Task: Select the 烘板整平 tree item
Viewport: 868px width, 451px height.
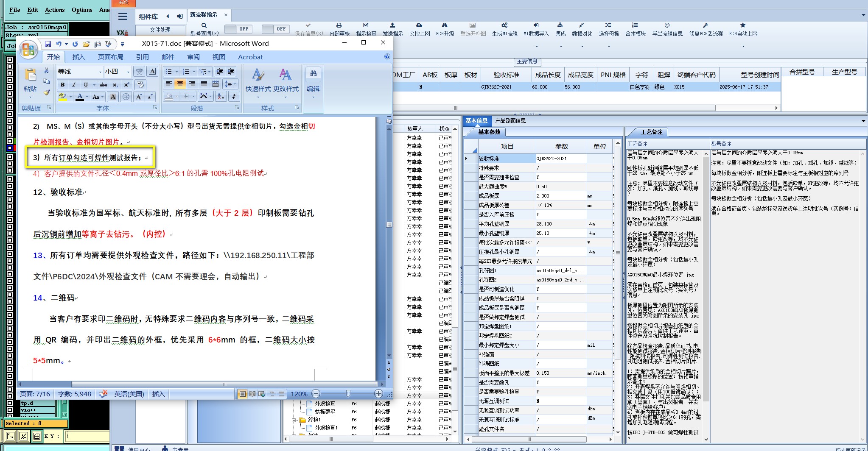Action: (325, 412)
